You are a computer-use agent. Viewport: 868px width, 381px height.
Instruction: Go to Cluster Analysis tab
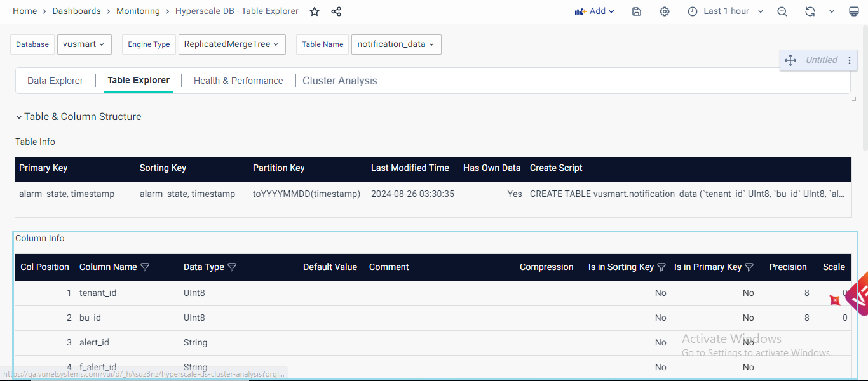tap(340, 81)
